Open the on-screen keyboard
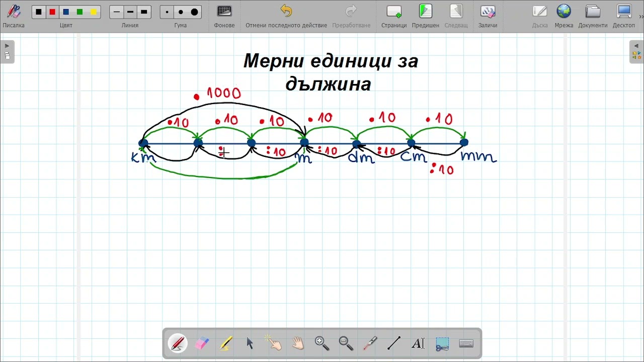The width and height of the screenshot is (644, 362). pos(466,344)
